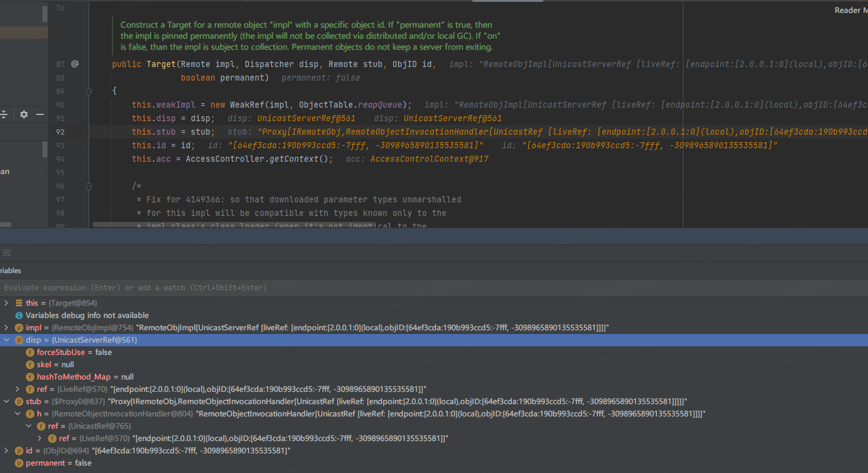Click the Variables panel title
868x473 pixels.
coord(10,271)
